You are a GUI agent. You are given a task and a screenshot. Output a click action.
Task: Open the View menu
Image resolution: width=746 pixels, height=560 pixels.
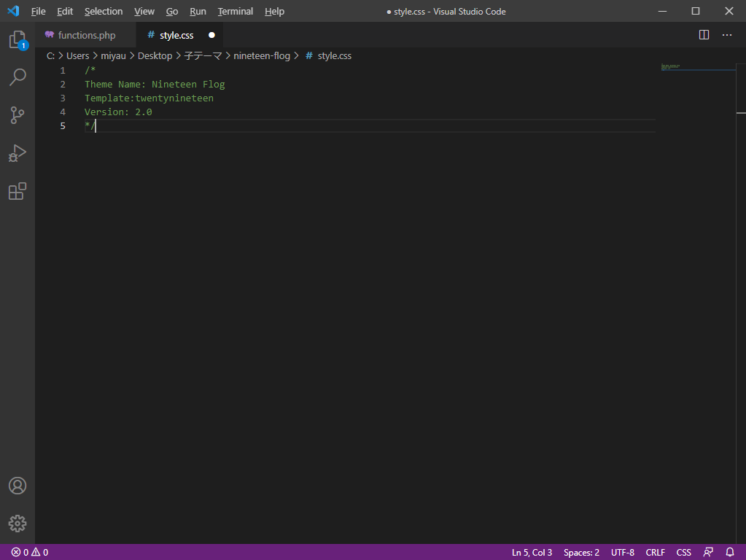144,12
